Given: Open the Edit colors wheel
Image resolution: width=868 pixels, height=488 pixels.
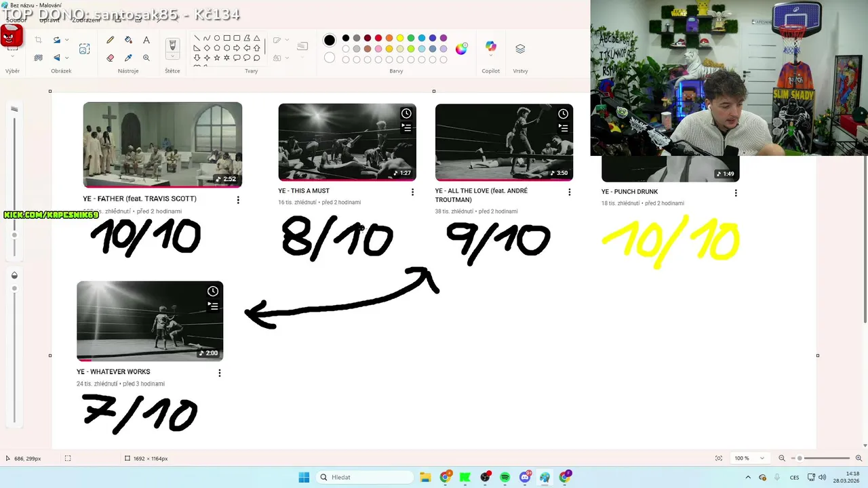Looking at the screenshot, I should tap(461, 49).
